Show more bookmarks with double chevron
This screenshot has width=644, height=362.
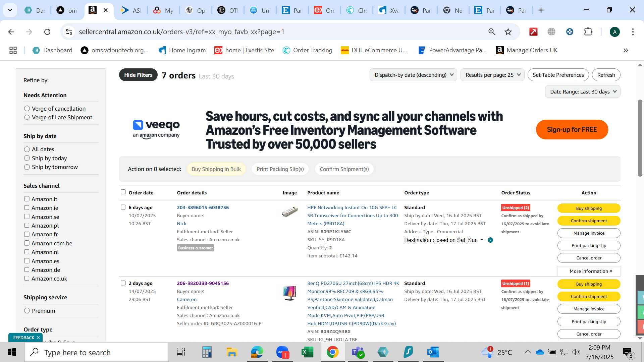click(626, 50)
